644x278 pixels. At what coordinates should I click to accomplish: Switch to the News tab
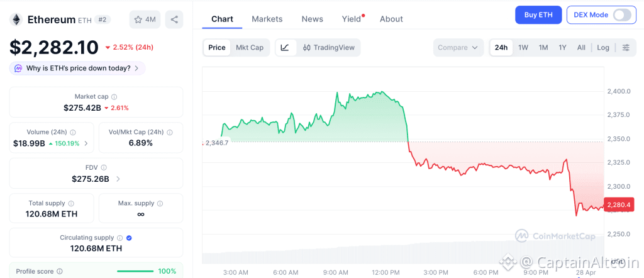click(312, 19)
